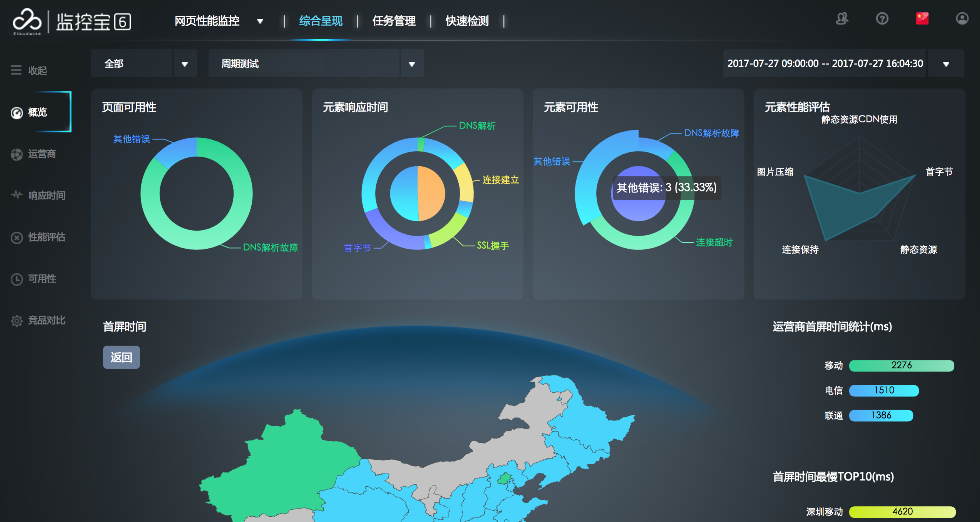Open the user account profile icon
The height and width of the screenshot is (522, 980).
click(962, 19)
